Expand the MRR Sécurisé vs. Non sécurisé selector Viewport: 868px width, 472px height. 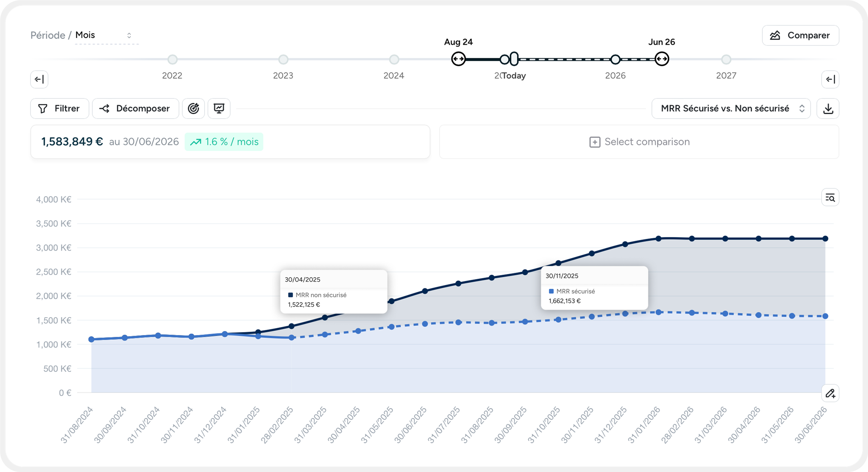pos(731,108)
